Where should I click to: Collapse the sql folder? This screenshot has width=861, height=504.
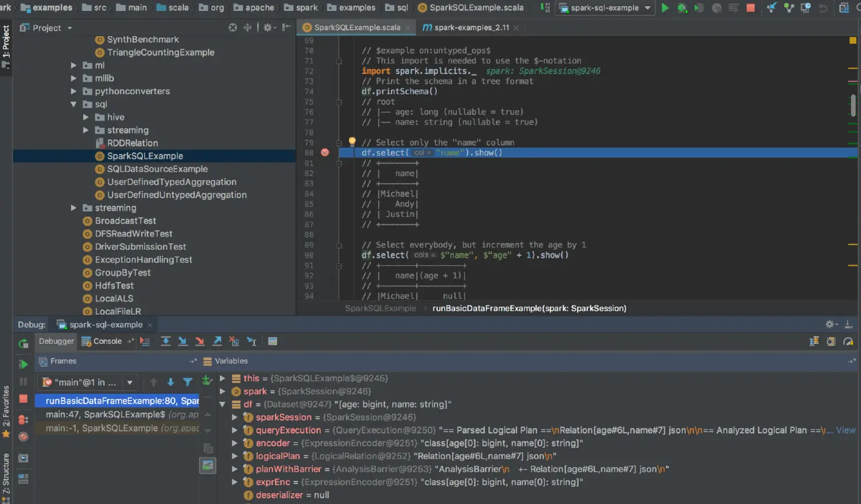(73, 104)
